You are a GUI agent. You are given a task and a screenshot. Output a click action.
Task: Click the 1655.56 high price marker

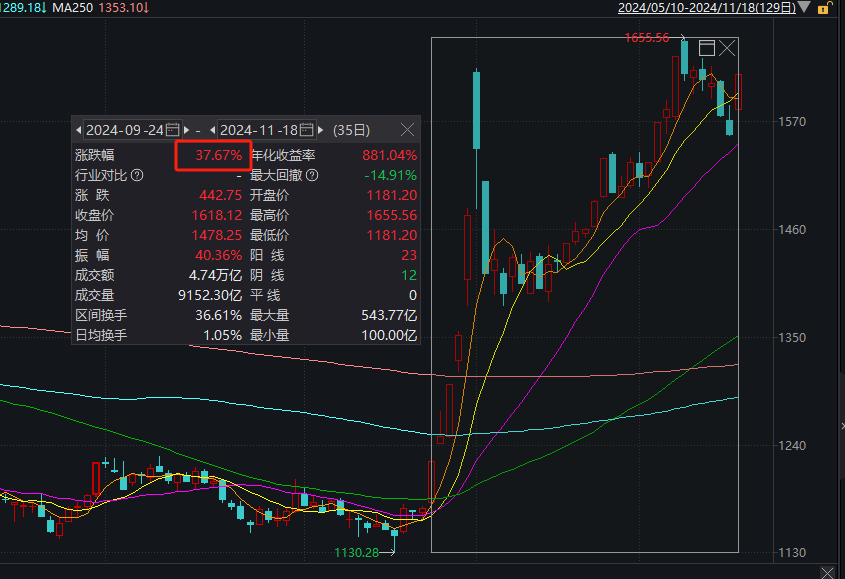tap(646, 38)
